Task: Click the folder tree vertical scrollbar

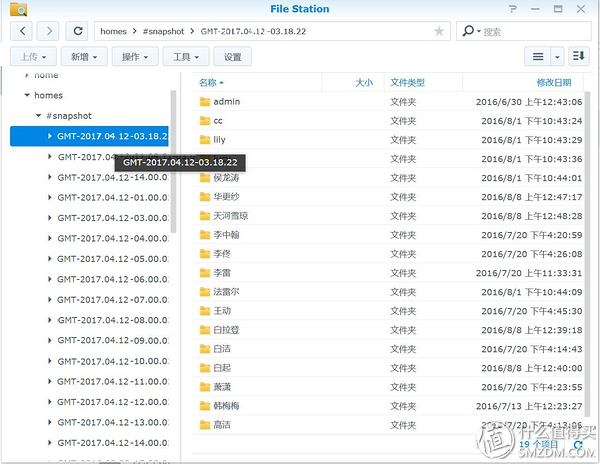Action: tap(173, 161)
